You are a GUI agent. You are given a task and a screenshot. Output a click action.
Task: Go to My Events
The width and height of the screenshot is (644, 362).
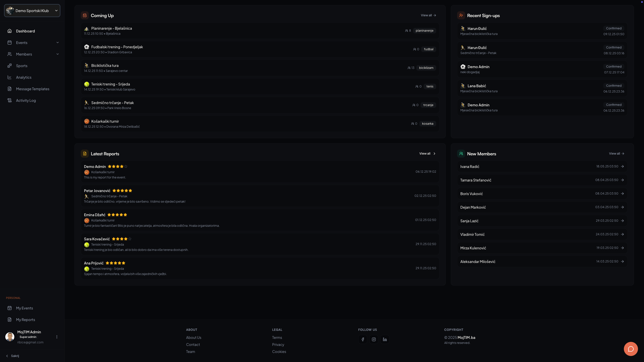[x=24, y=308]
